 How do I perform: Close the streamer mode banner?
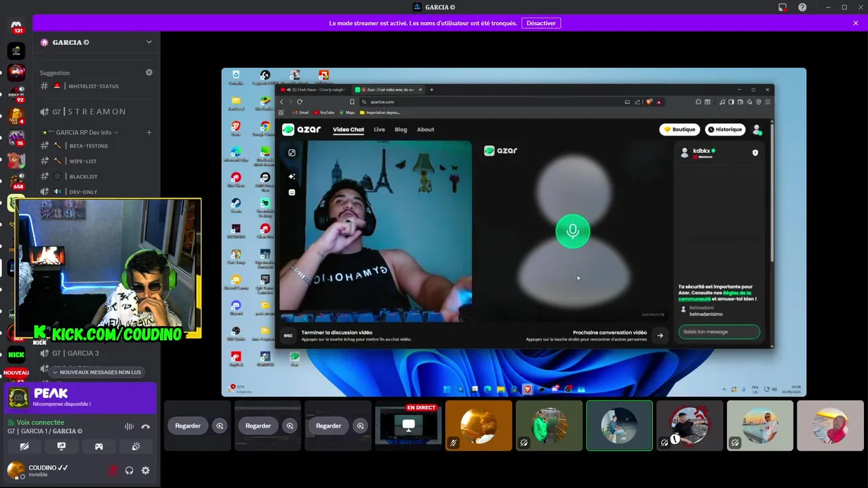coord(856,23)
